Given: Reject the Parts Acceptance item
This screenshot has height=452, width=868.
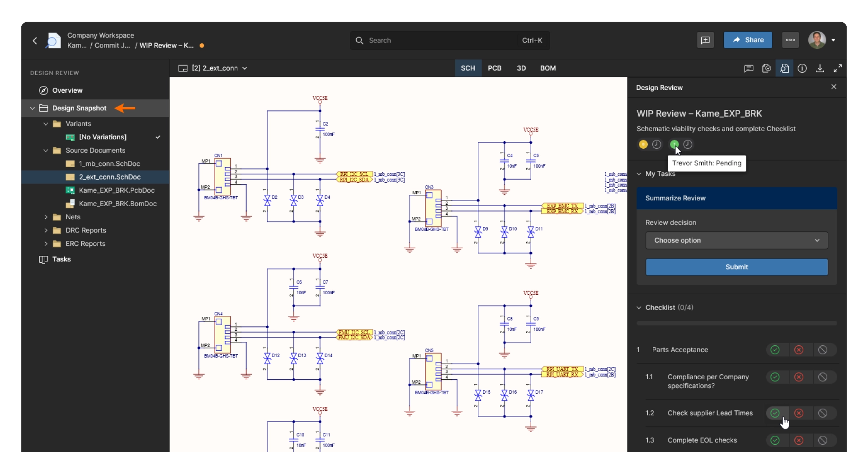Looking at the screenshot, I should [x=799, y=350].
